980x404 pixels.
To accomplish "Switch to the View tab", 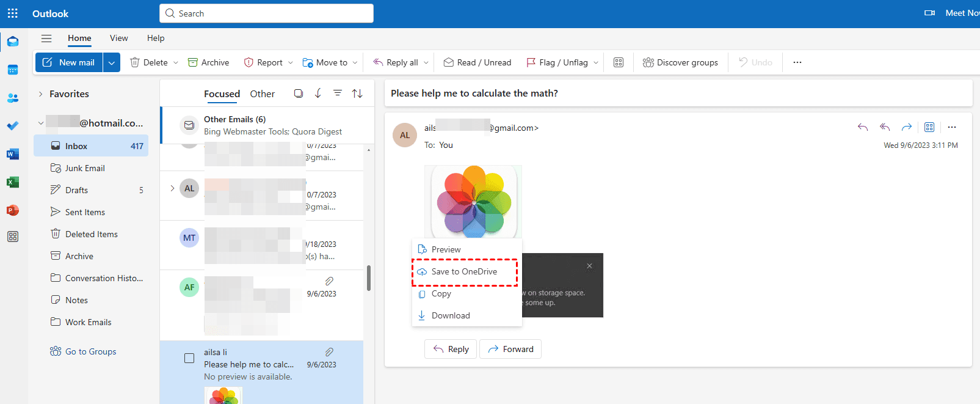I will [118, 38].
